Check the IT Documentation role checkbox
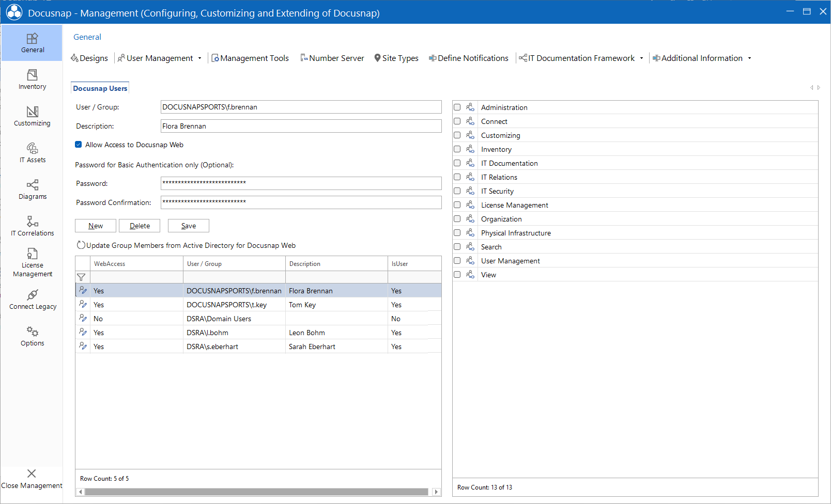831x504 pixels. (457, 163)
